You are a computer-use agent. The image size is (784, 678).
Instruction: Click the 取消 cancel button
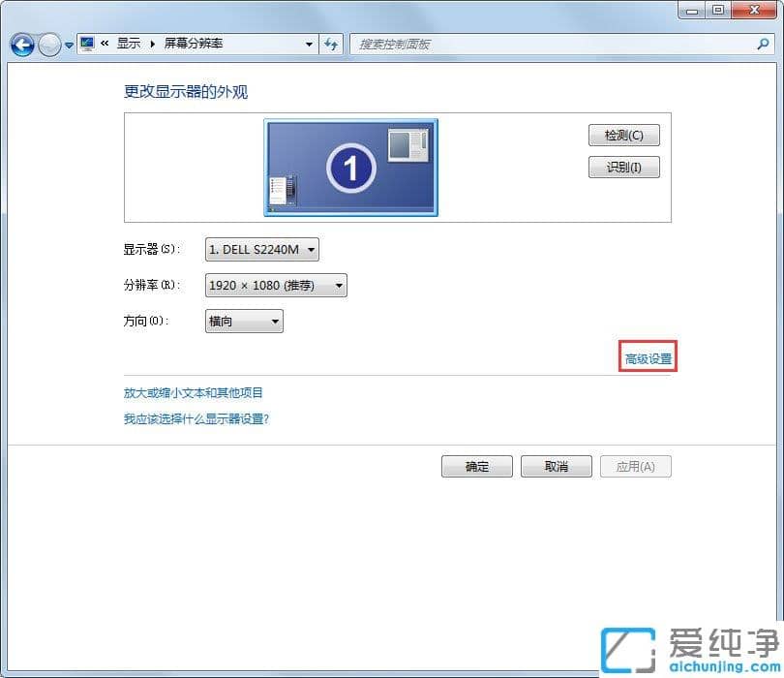tap(556, 466)
